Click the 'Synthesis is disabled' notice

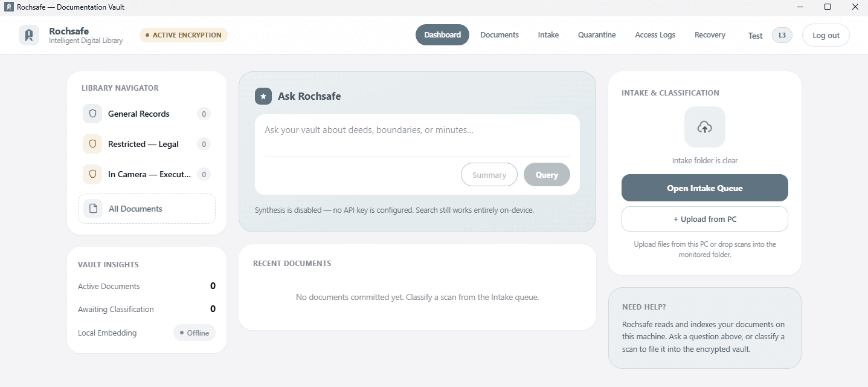[x=394, y=210]
